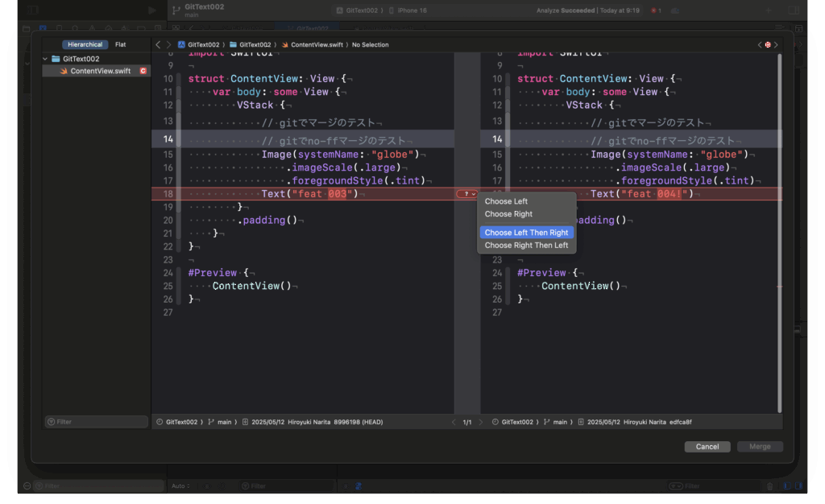Toggle the navigator sidebar in Xcode toolbar
Screen dimensions: 825x504
pos(34,10)
